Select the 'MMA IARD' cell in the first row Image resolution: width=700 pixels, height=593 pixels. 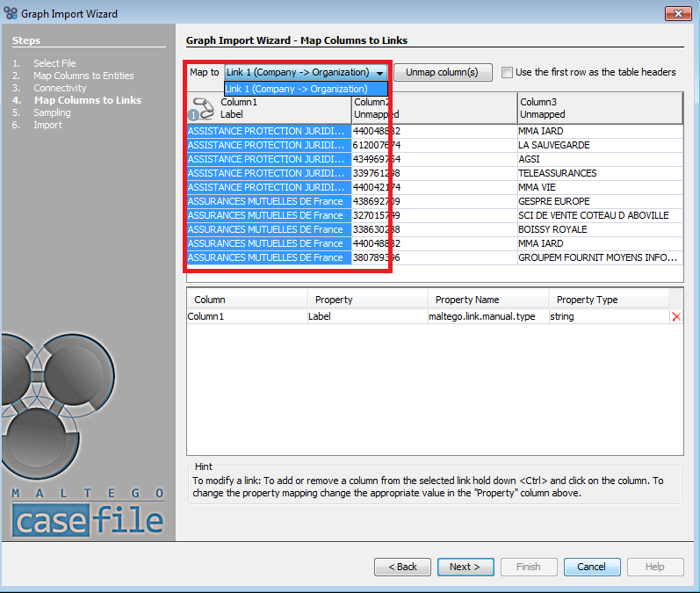[x=600, y=131]
